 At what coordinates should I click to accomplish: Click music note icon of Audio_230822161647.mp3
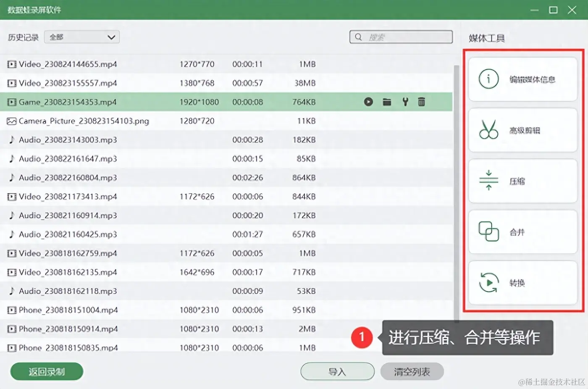click(12, 158)
